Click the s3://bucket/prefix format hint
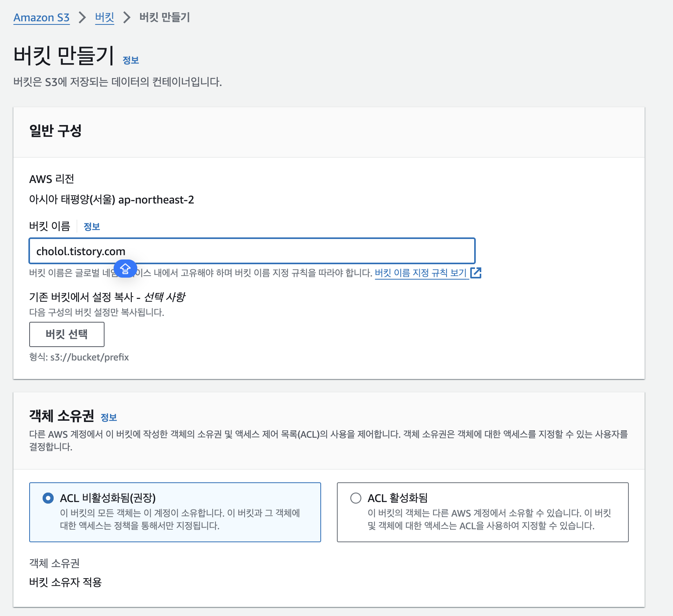The width and height of the screenshot is (673, 616). click(x=90, y=357)
